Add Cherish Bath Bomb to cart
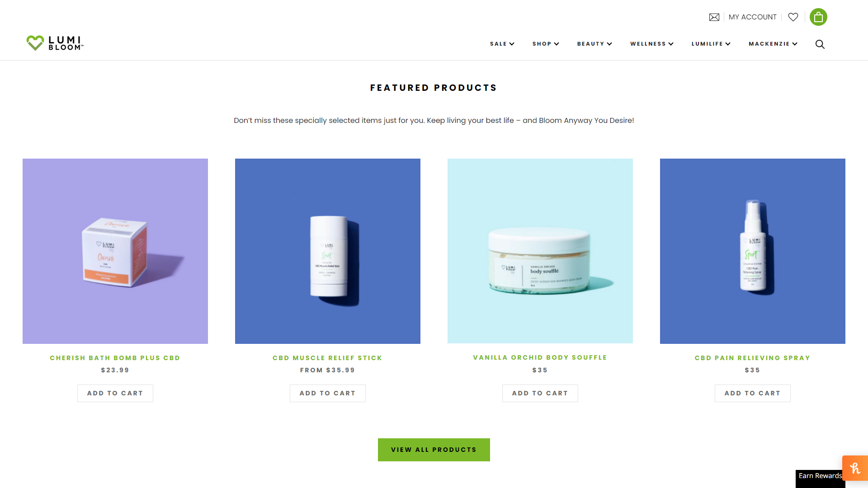The height and width of the screenshot is (488, 868). tap(115, 393)
